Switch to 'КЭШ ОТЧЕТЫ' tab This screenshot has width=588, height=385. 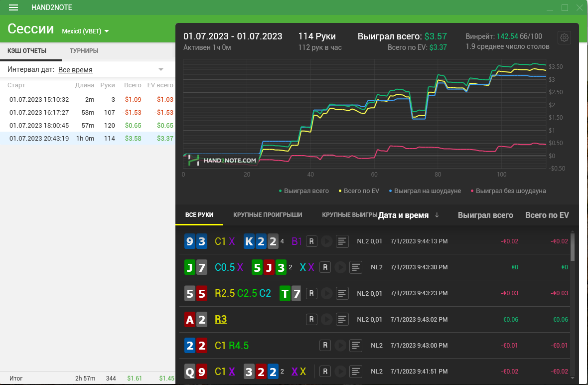27,51
